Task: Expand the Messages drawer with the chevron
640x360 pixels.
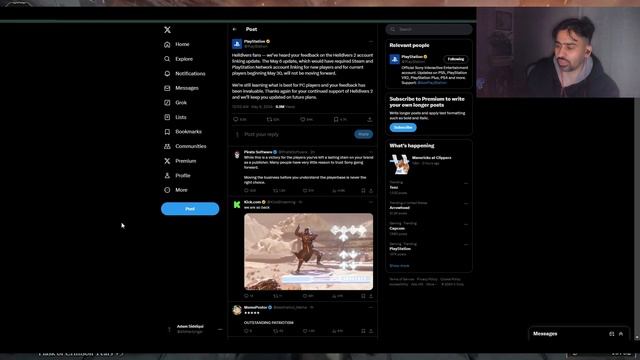Action: click(x=621, y=334)
